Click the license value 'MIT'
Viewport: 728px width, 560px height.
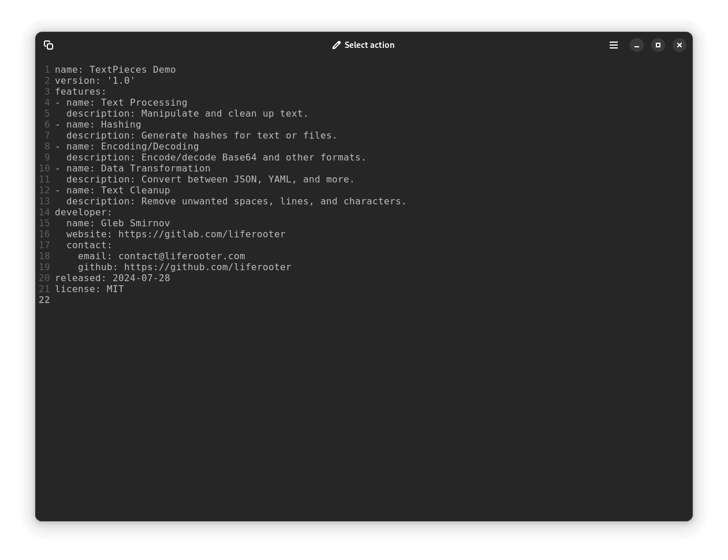click(x=115, y=289)
